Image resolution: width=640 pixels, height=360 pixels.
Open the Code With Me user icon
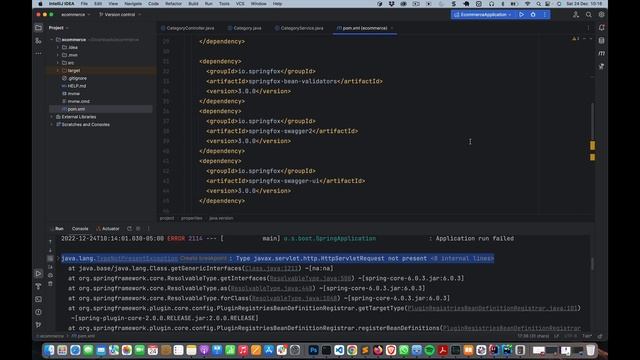click(x=576, y=14)
